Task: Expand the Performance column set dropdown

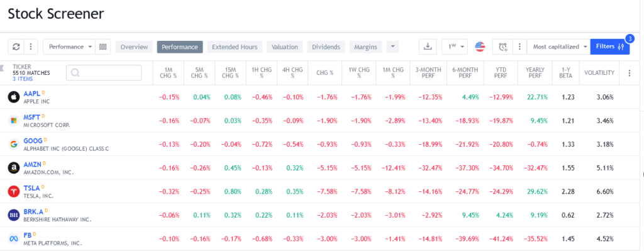Action: click(69, 47)
